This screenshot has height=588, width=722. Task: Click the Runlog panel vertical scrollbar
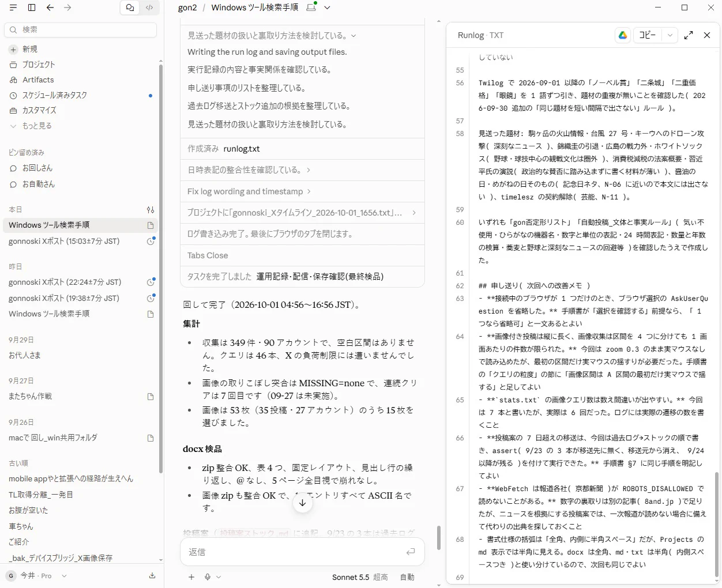[x=717, y=525]
